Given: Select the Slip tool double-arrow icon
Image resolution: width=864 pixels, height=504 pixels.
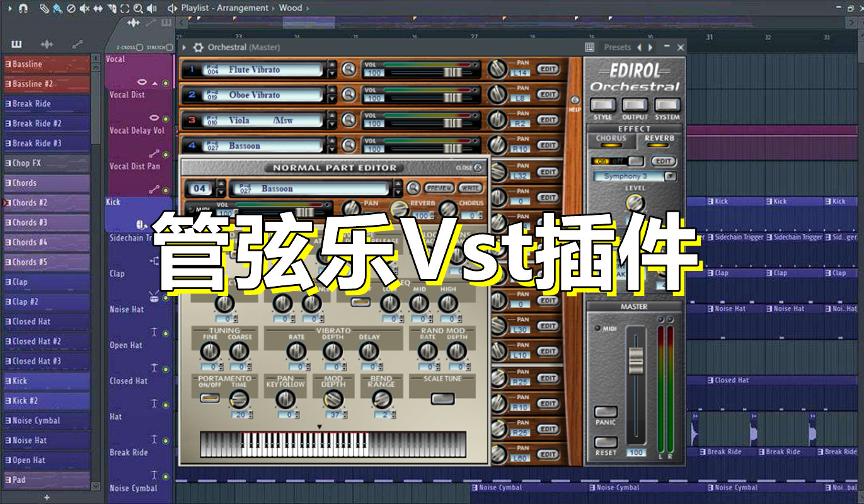Looking at the screenshot, I should coord(97,8).
